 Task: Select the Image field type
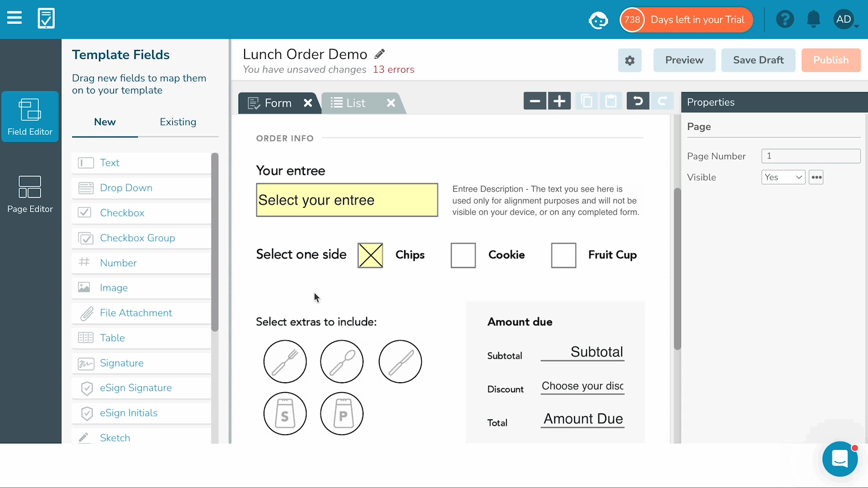tap(142, 288)
